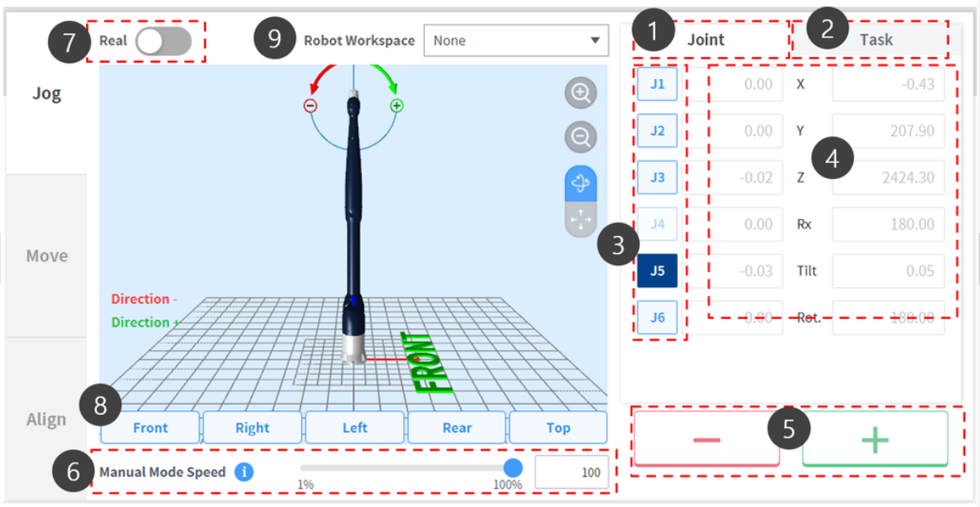
Task: Select the J1 joint button
Action: click(x=657, y=84)
